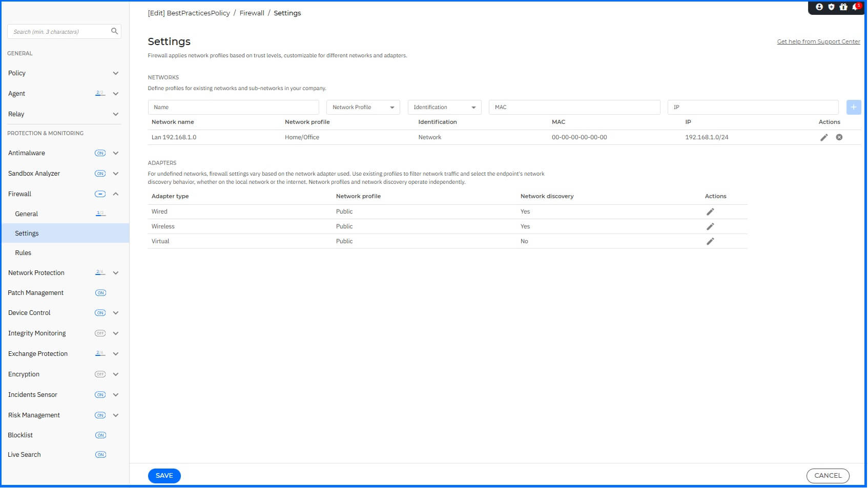
Task: Toggle Patch Management off
Action: coord(100,292)
